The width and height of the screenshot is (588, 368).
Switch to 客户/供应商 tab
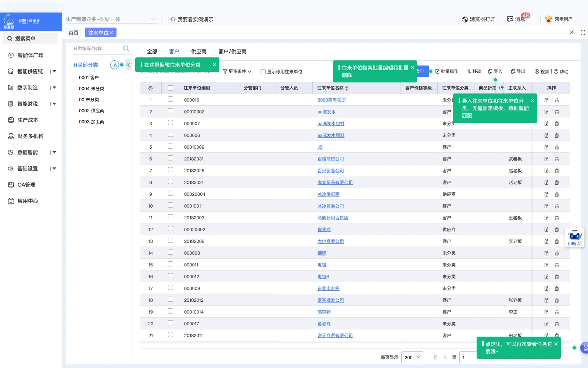232,52
